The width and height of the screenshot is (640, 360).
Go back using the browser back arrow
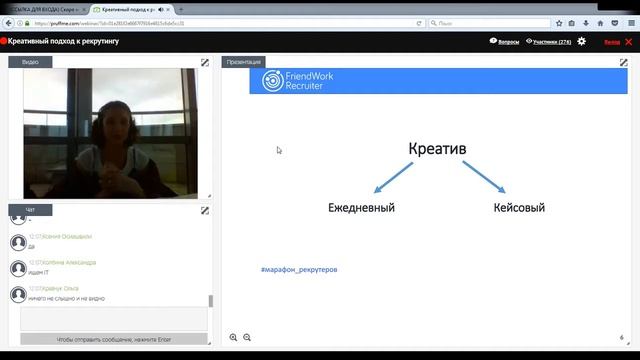click(x=9, y=23)
